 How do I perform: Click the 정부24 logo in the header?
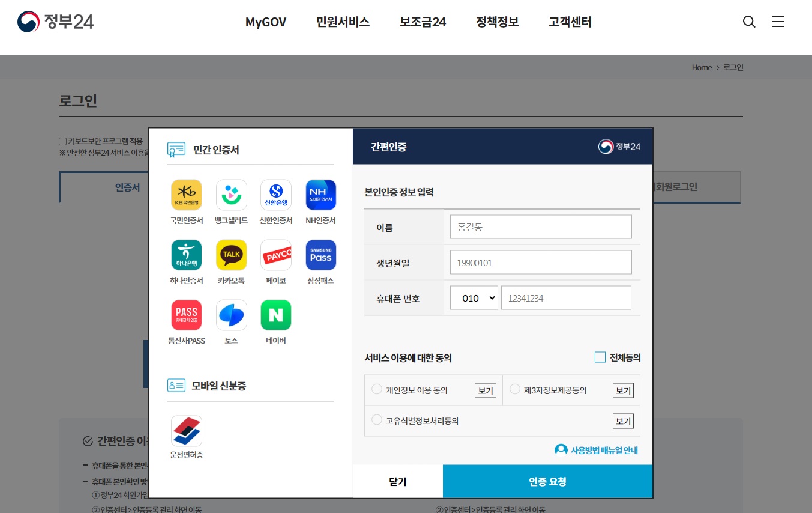(56, 22)
